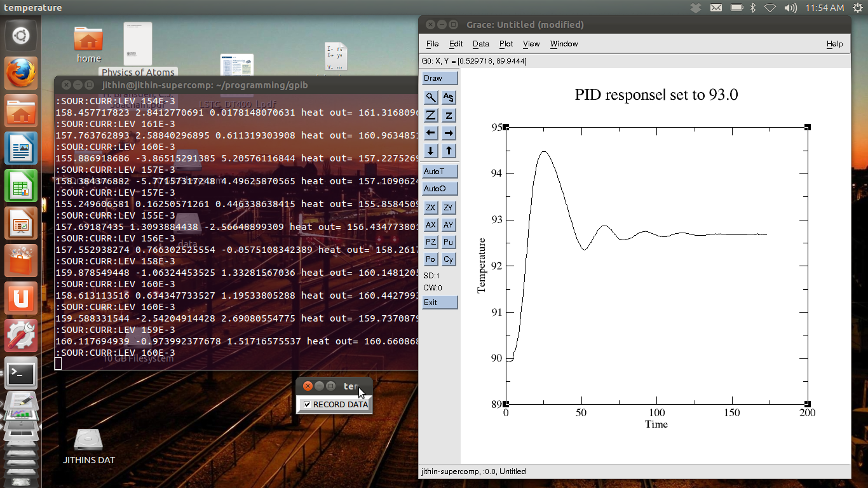Click the AutoT button
868x488 pixels.
click(440, 172)
